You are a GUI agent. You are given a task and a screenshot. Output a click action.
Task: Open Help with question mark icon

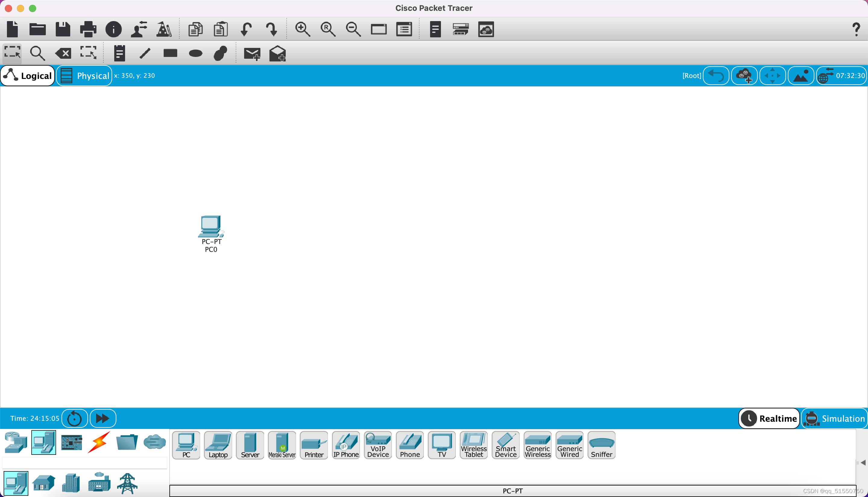pyautogui.click(x=856, y=29)
